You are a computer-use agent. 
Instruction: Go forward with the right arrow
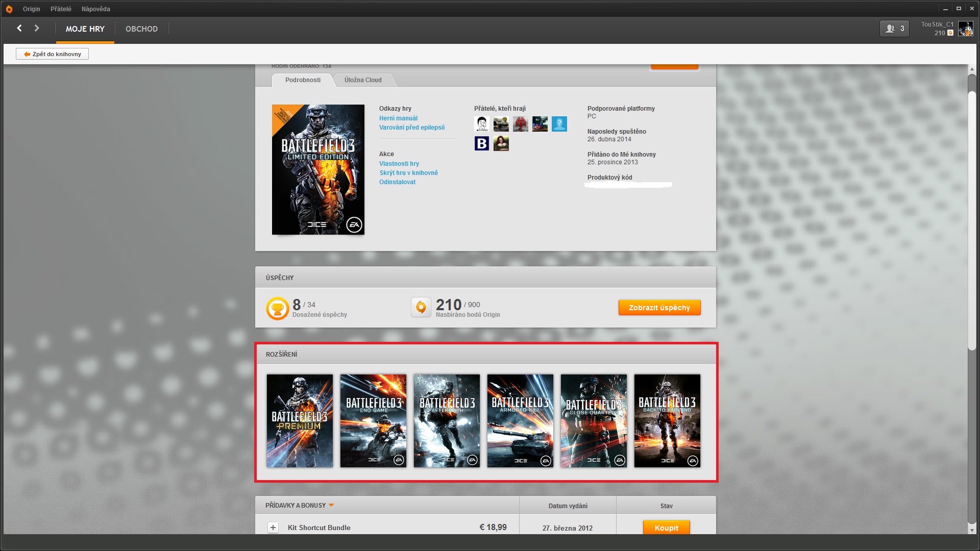pos(37,28)
